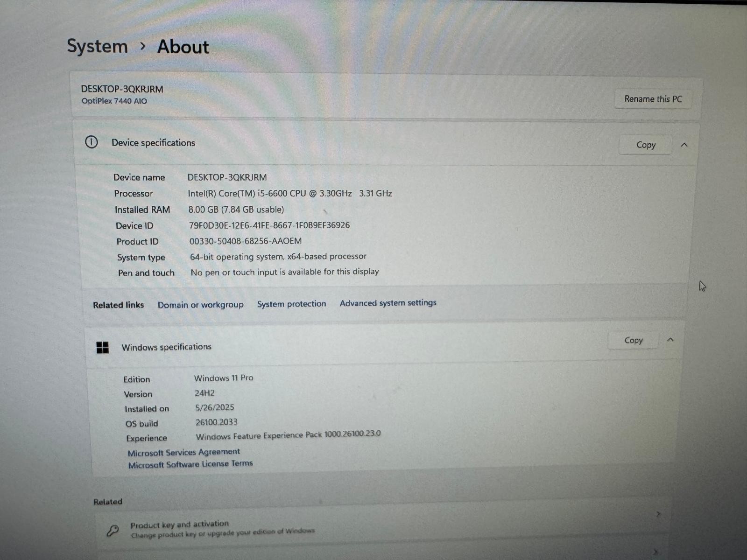747x560 pixels.
Task: Click the key icon beside Product key and activation
Action: pos(113,530)
